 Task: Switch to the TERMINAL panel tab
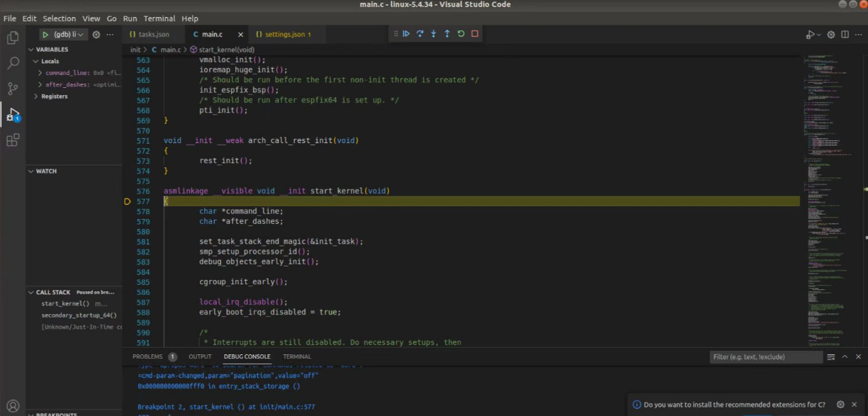[x=297, y=356]
